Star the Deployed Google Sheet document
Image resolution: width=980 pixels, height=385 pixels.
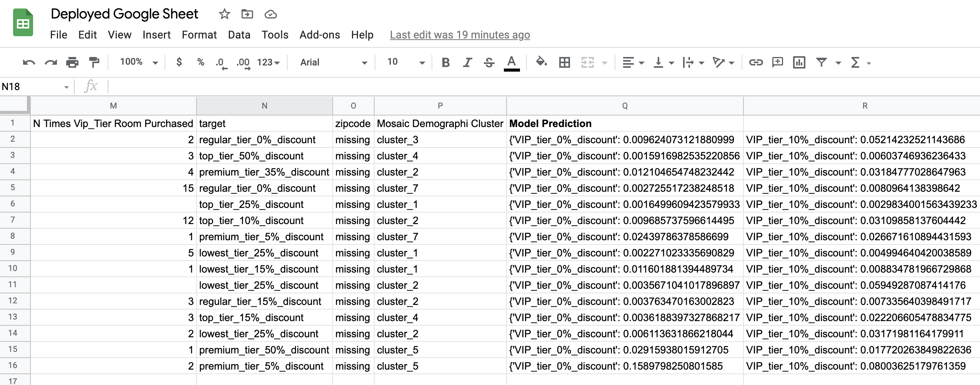click(x=224, y=14)
